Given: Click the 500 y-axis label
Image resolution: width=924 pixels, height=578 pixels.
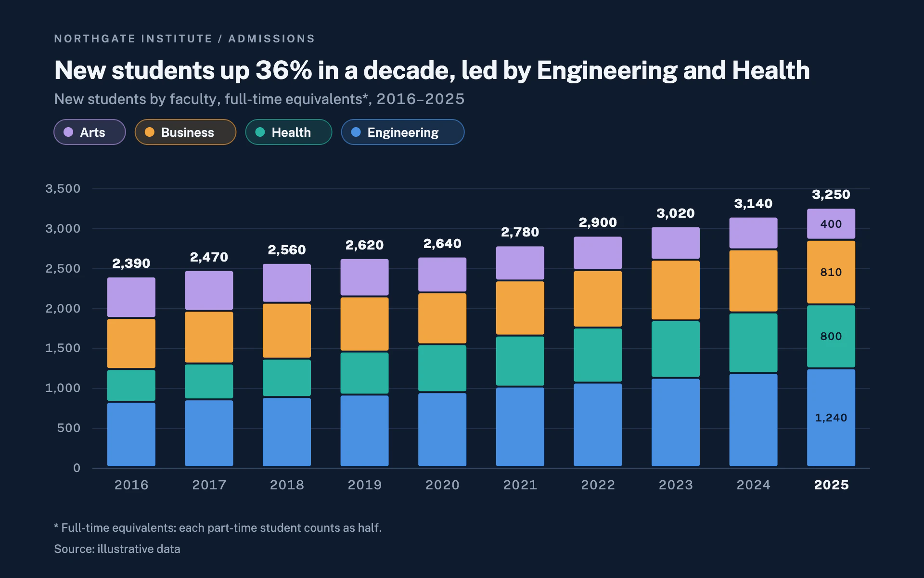Looking at the screenshot, I should 69,428.
